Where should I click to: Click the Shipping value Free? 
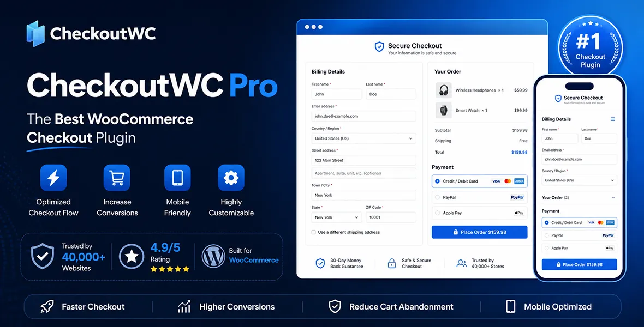(x=523, y=141)
